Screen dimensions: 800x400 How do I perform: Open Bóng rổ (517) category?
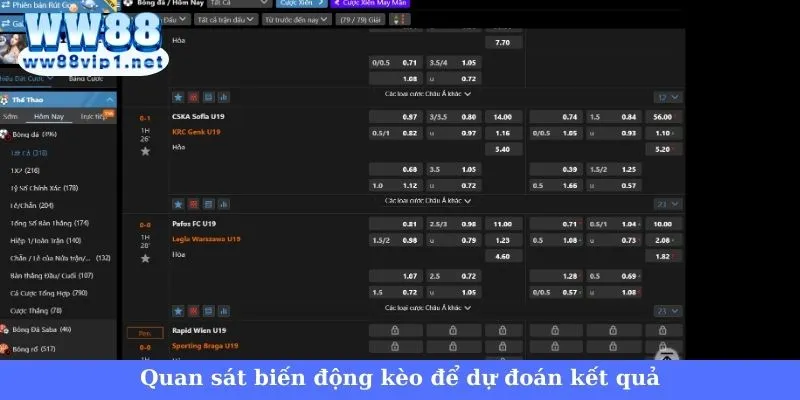34,349
